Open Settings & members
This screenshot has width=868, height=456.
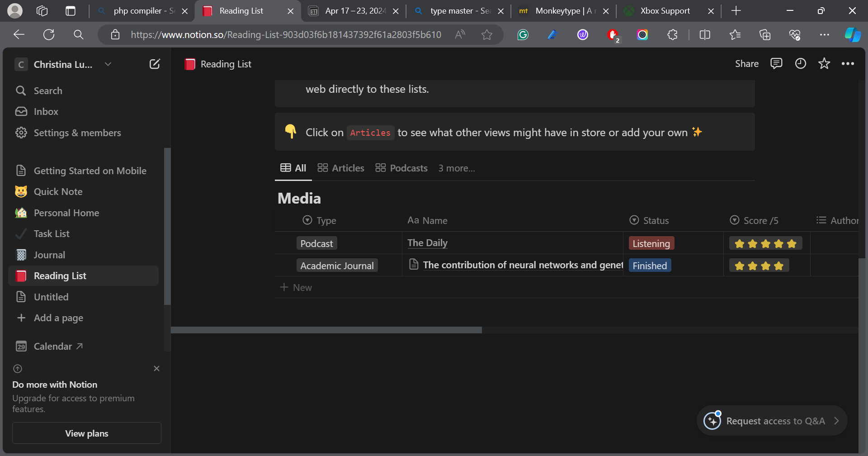coord(77,133)
